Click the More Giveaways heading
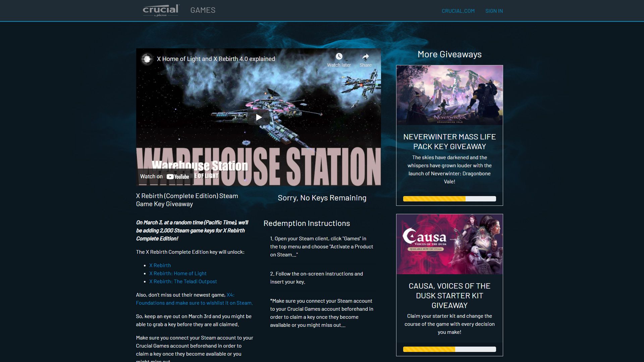644x362 pixels. tap(449, 54)
